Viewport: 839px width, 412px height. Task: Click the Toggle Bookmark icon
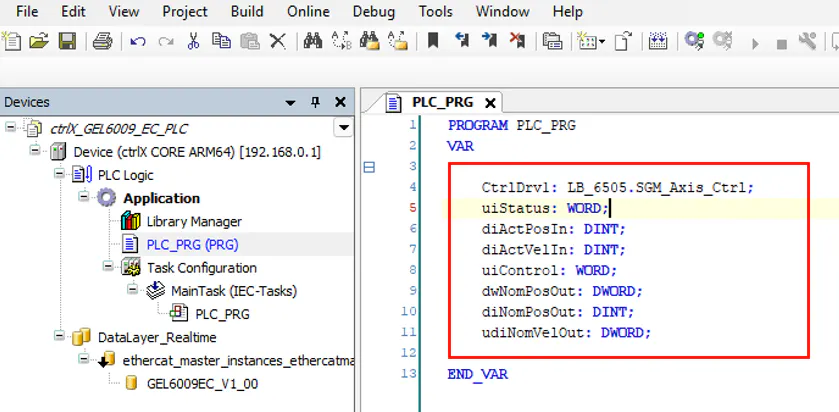pos(433,42)
